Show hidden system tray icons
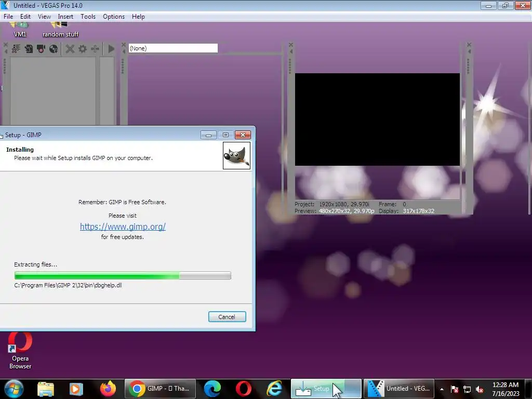Screen dimensions: 532x399 [x=442, y=389]
